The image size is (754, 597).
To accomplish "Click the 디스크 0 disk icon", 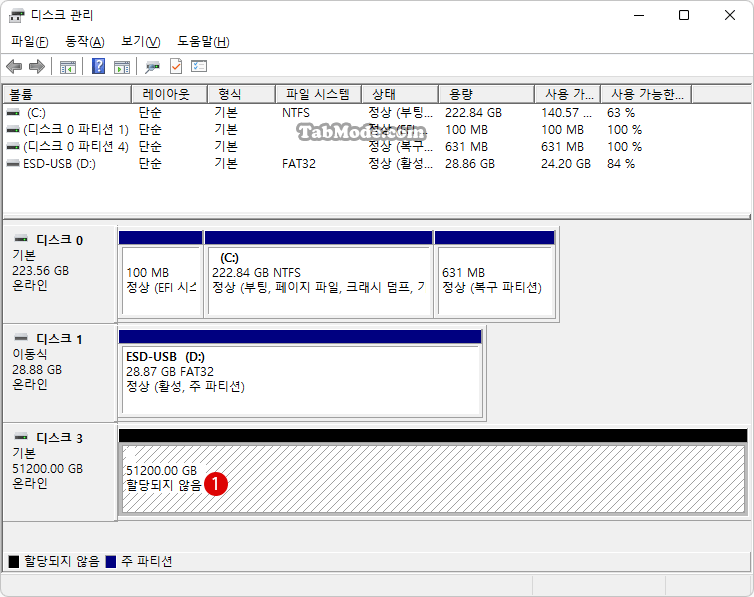I will [21, 238].
